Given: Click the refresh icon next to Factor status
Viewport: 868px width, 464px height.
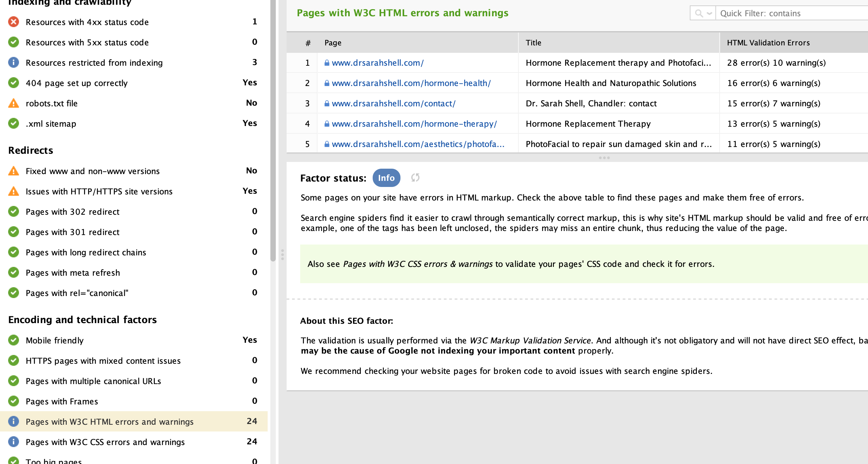Looking at the screenshot, I should coord(415,177).
